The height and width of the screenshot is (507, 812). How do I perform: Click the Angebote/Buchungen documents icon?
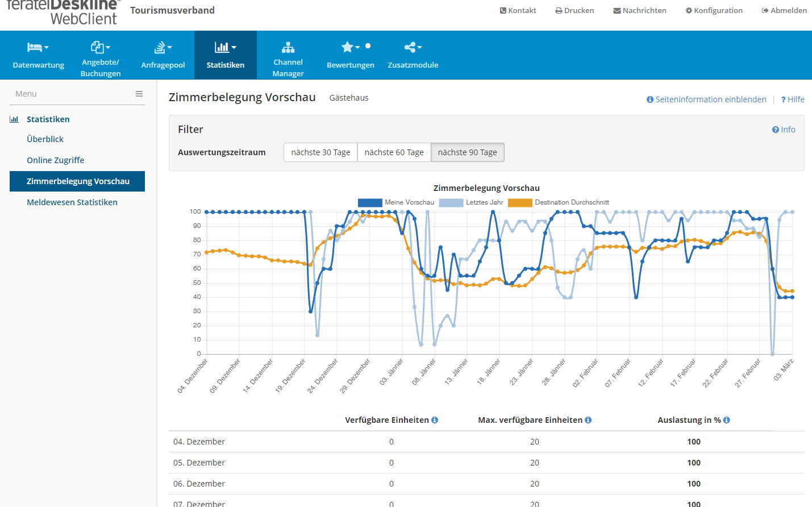[100, 47]
